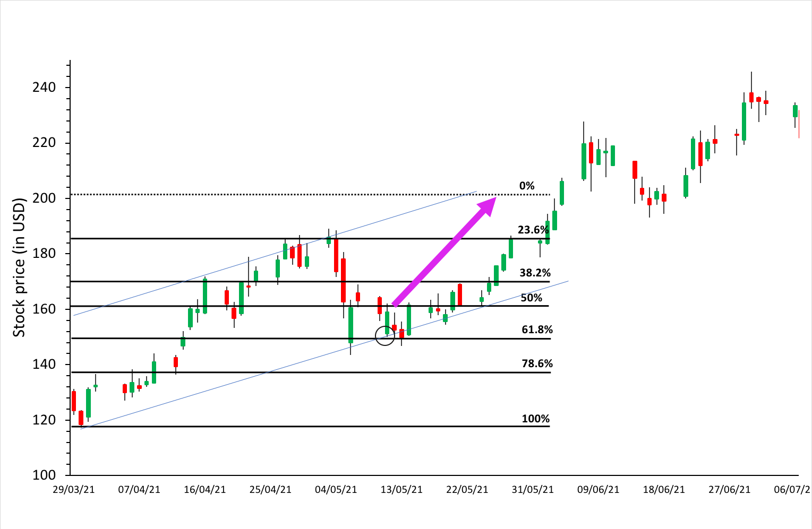
Task: Select the 0% Fibonacci level label
Action: click(527, 186)
